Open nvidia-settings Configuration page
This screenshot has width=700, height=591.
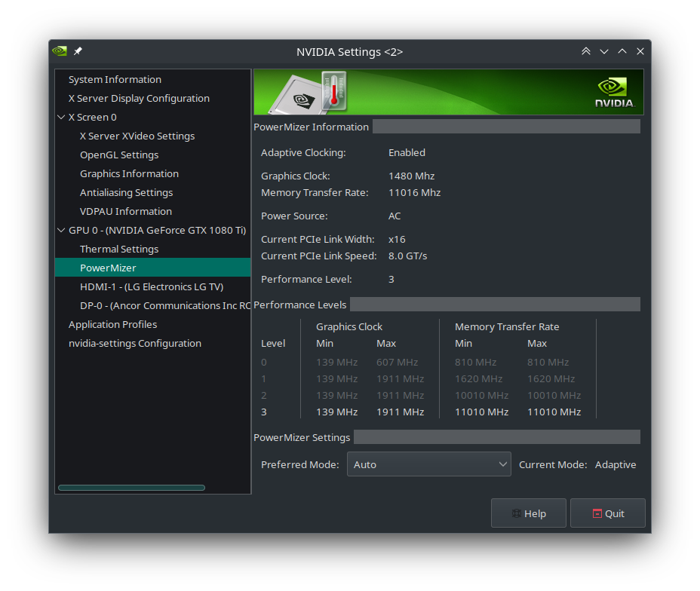135,344
